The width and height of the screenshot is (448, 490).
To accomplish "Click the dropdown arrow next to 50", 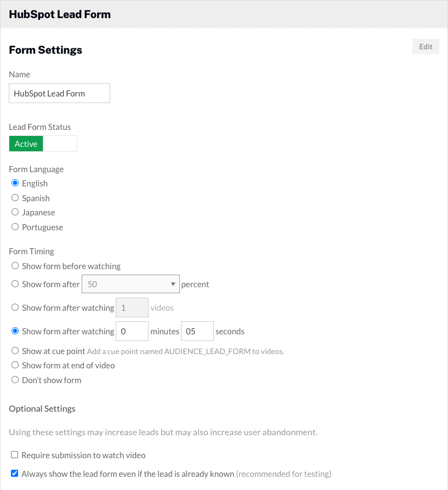I will point(173,284).
